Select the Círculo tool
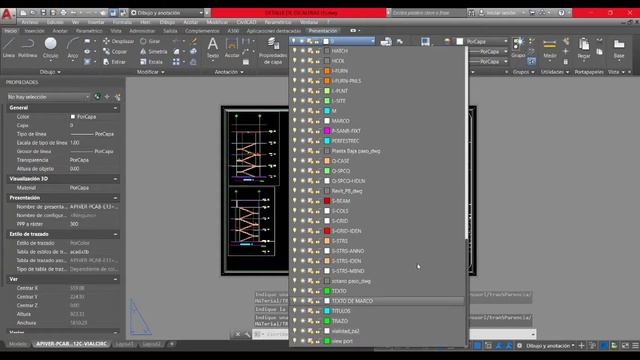Image resolution: width=640 pixels, height=360 pixels. 51,47
